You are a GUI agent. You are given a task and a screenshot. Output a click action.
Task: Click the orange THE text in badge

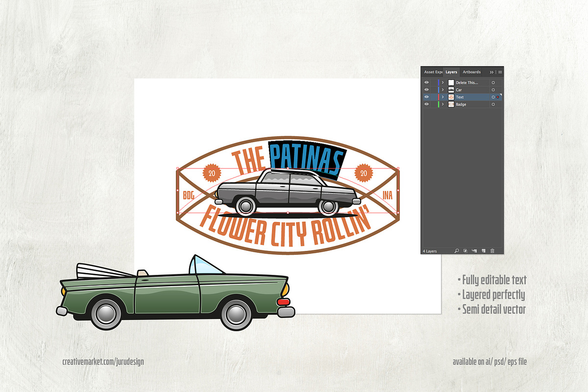click(x=249, y=160)
